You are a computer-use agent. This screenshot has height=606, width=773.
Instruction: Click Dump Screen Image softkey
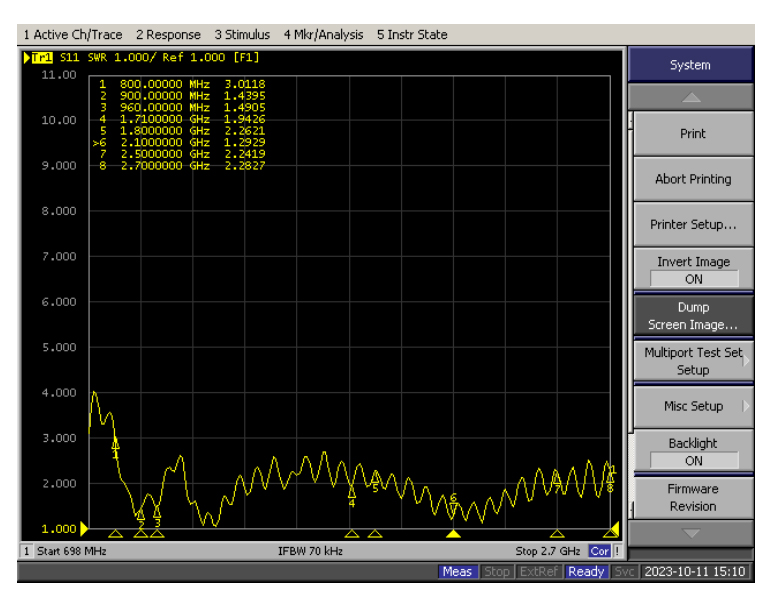click(x=692, y=316)
